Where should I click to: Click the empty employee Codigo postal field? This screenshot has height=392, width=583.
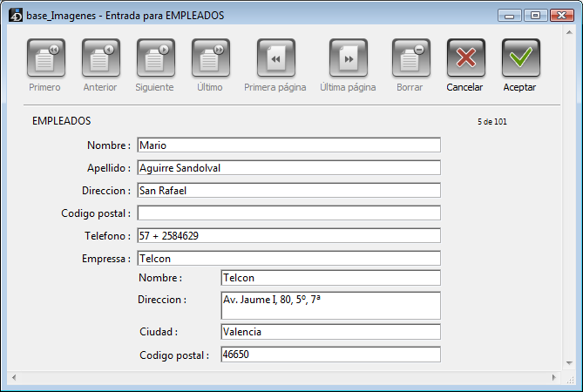(x=289, y=213)
